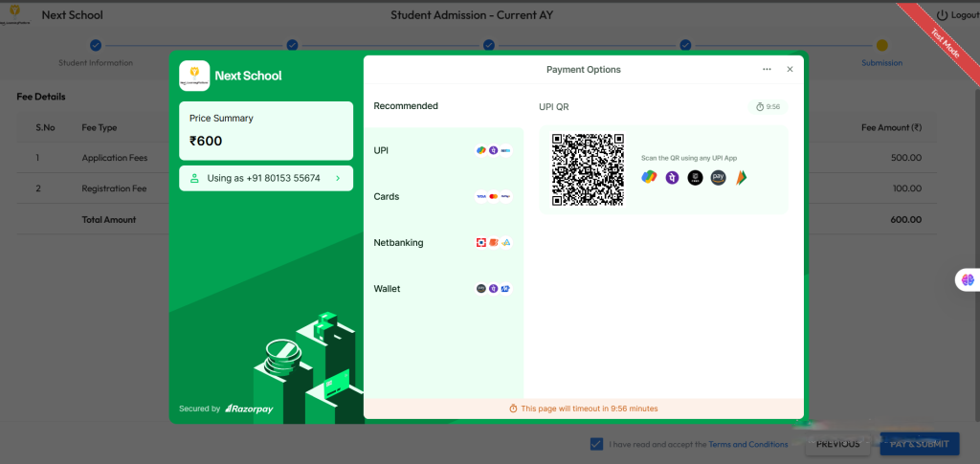
Task: Click the timer icon in the 9:56 badge
Action: pos(759,107)
